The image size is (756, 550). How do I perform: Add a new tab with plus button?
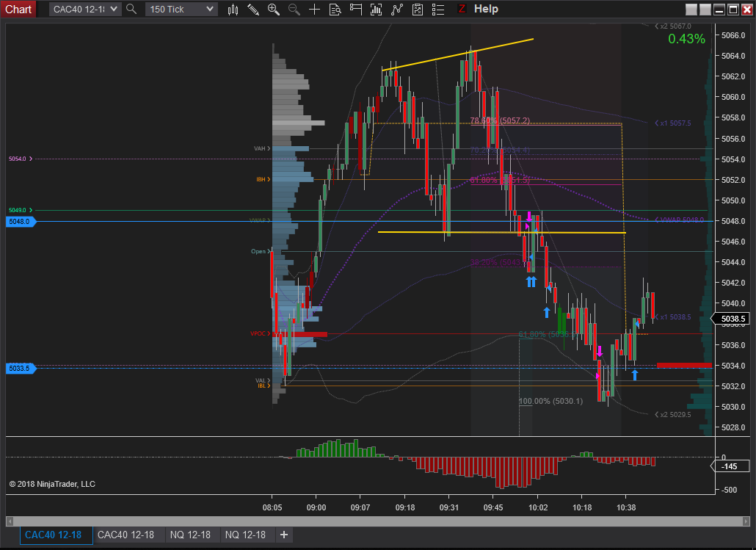[284, 535]
